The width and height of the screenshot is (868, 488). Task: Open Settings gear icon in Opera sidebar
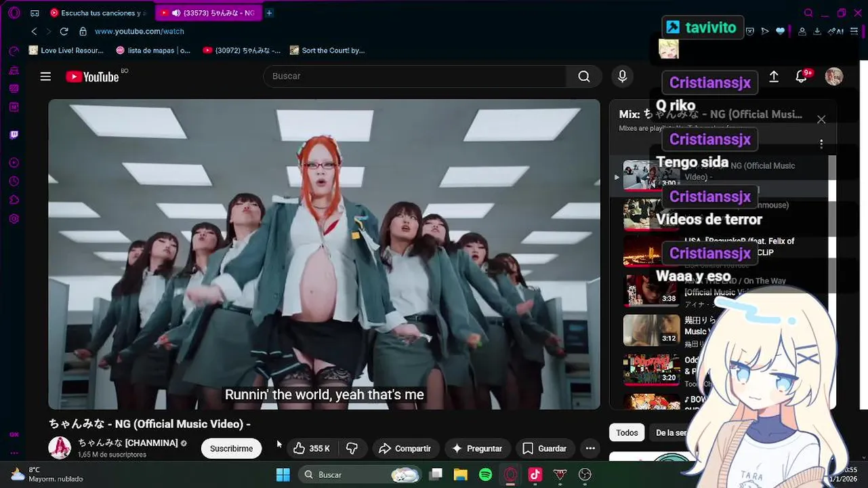click(x=14, y=219)
